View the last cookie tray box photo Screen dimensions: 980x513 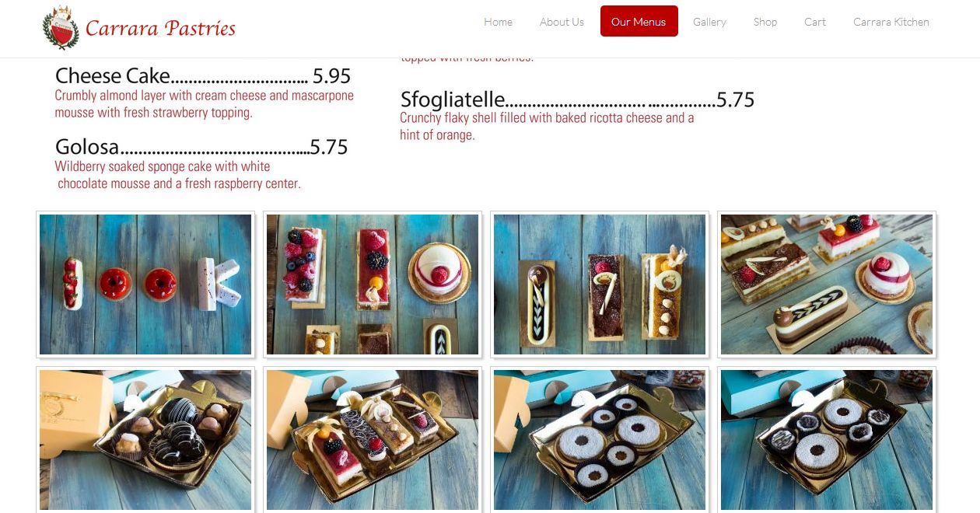pos(827,440)
